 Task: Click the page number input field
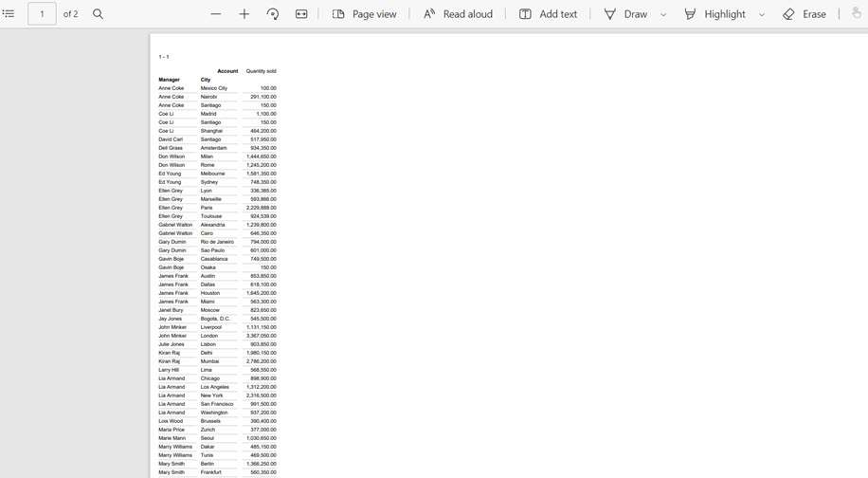42,14
